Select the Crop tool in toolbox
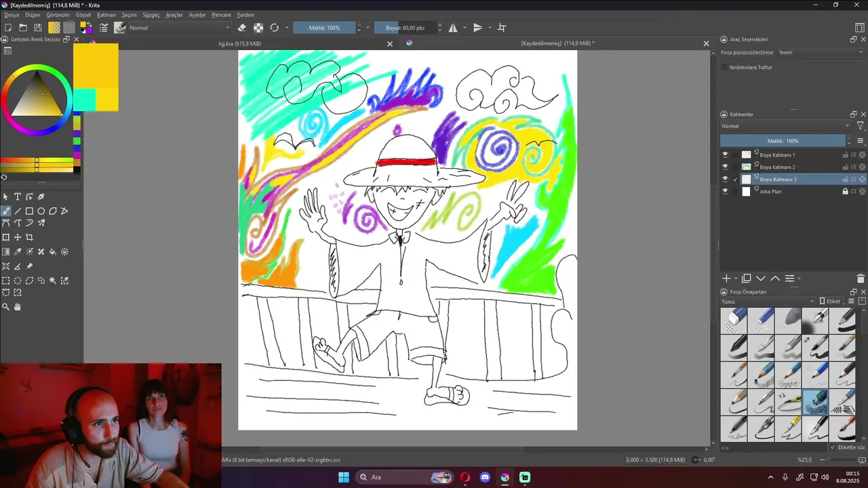 29,237
